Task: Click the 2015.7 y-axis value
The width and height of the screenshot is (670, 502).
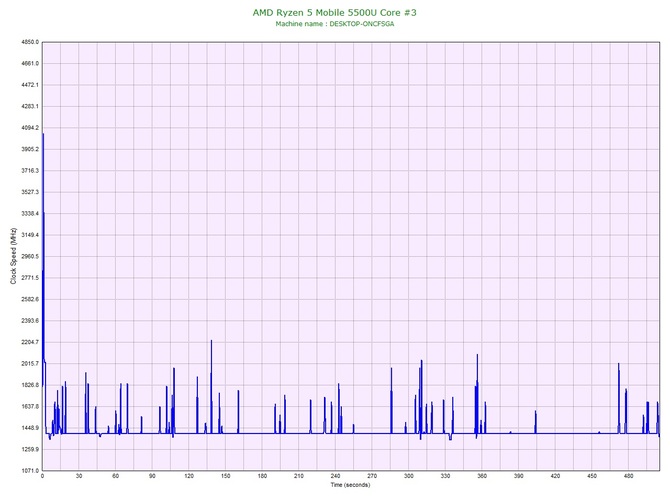Action: point(29,364)
